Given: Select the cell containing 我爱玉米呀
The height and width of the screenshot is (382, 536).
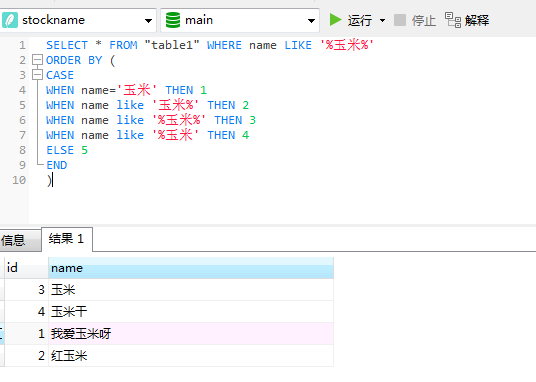Looking at the screenshot, I should 191,333.
